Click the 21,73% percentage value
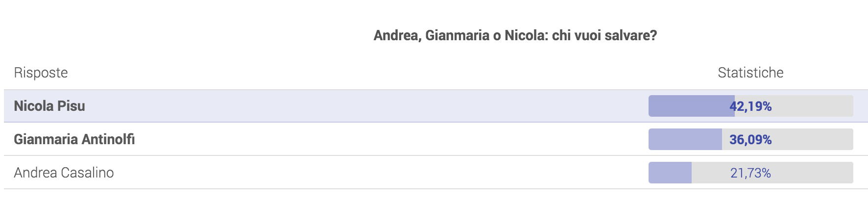868x204 pixels. click(x=750, y=173)
